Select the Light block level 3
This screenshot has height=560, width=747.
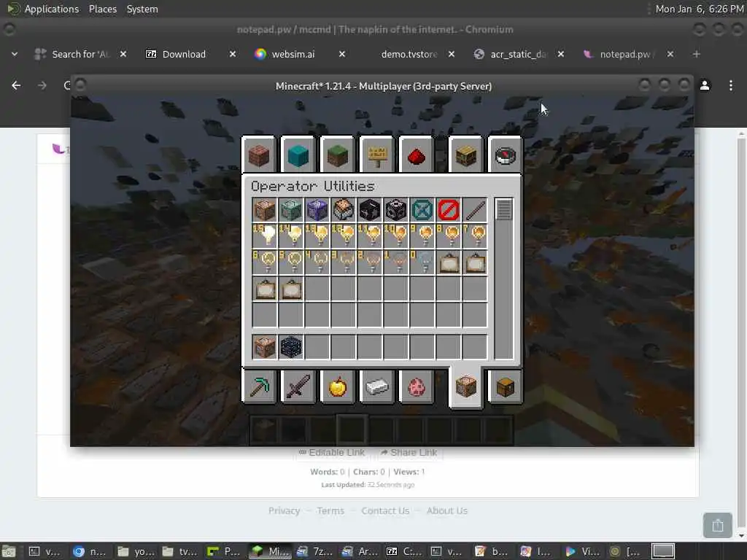(343, 262)
